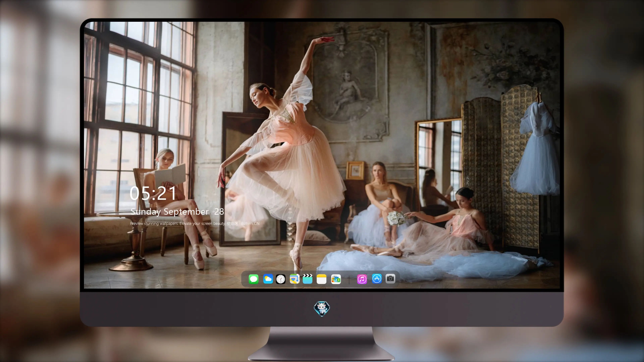Open the App Store icon

pyautogui.click(x=377, y=279)
